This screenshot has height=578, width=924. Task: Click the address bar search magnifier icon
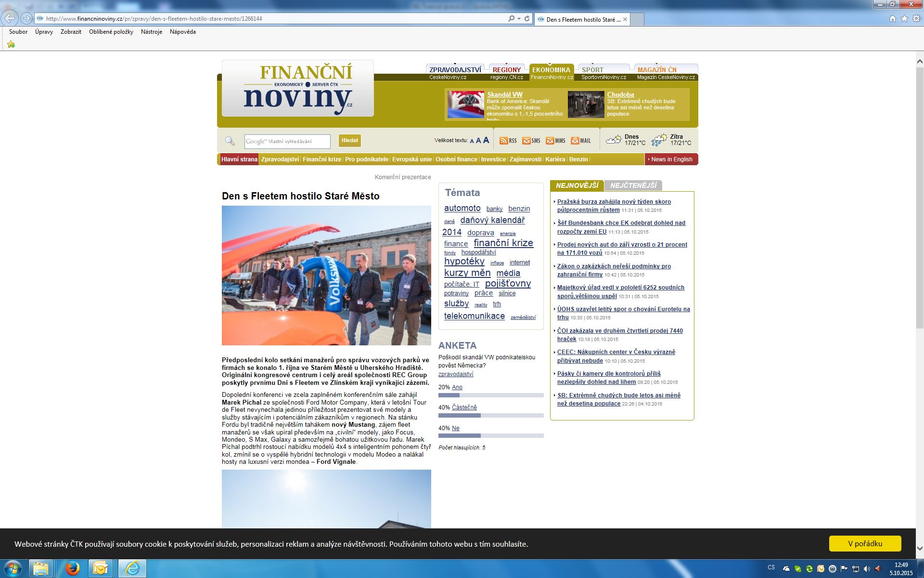tap(511, 18)
